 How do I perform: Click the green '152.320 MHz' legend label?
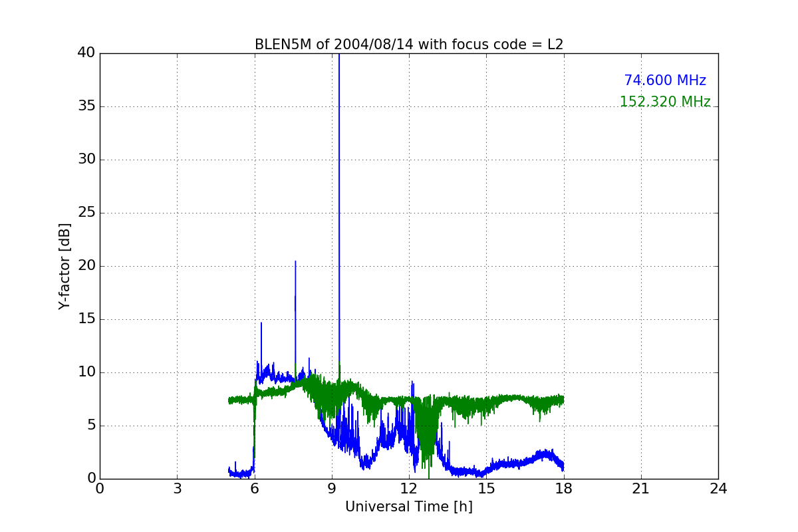(665, 102)
